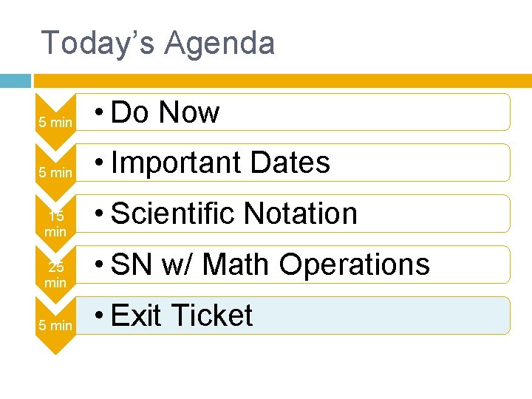Click the word "Today's" in the title
532x399 pixels.
(x=98, y=43)
